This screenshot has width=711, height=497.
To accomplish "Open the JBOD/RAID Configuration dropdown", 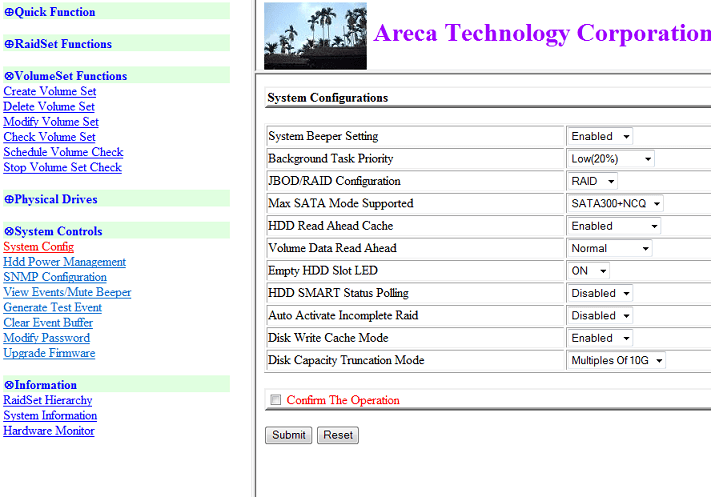I will coord(592,181).
